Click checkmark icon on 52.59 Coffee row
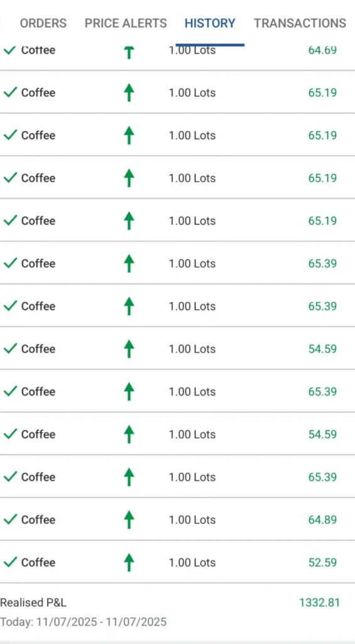 pos(10,562)
